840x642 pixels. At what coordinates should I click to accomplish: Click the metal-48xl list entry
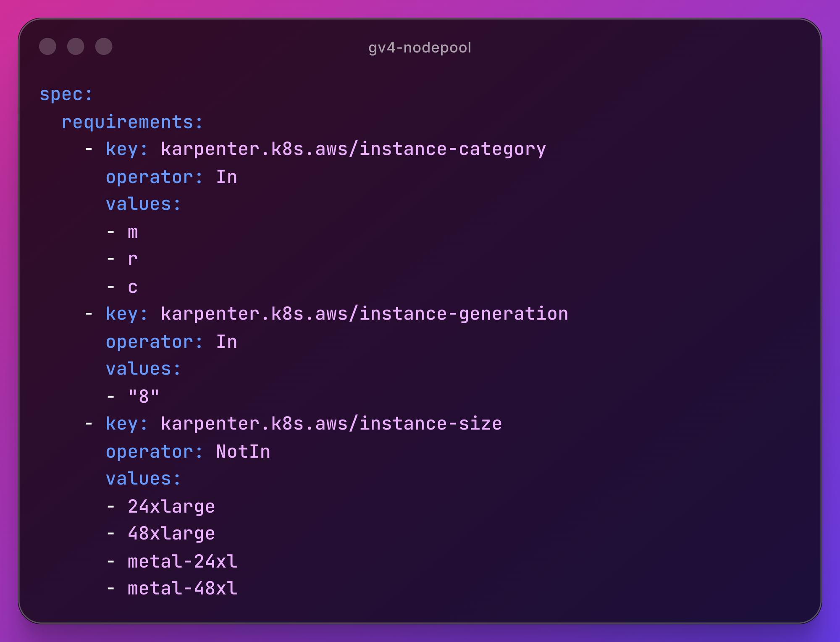pos(182,589)
